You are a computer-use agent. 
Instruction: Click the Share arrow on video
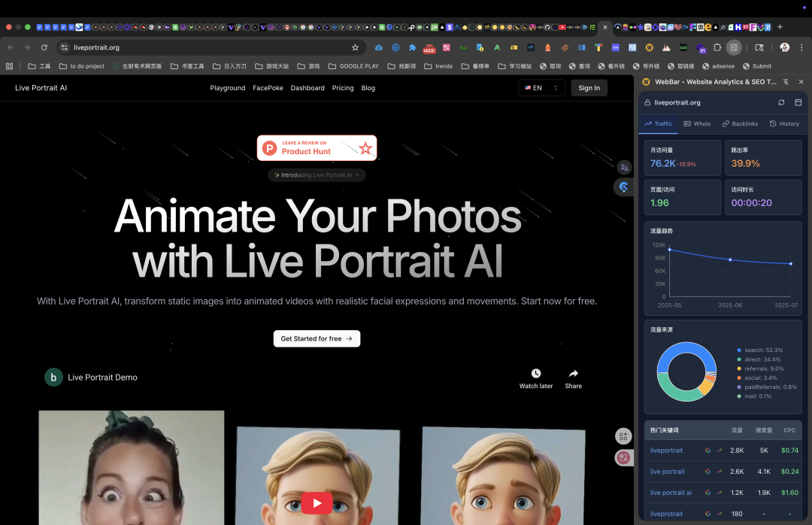(x=573, y=373)
